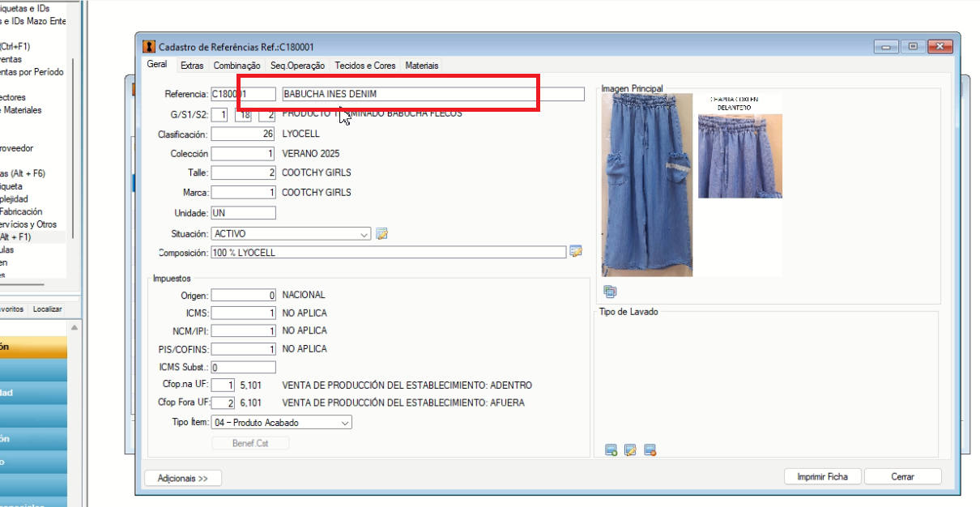980x507 pixels.
Task: Click the Talle number field
Action: (243, 173)
